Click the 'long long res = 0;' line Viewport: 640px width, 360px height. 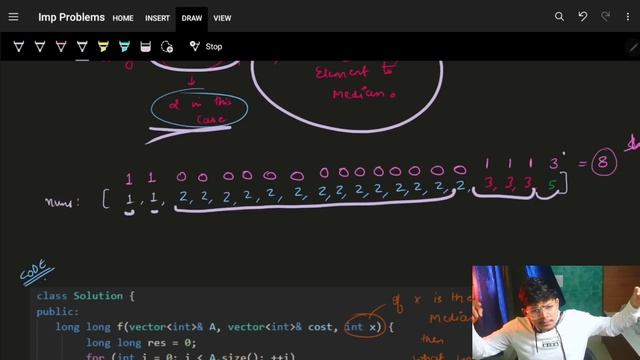pos(141,343)
